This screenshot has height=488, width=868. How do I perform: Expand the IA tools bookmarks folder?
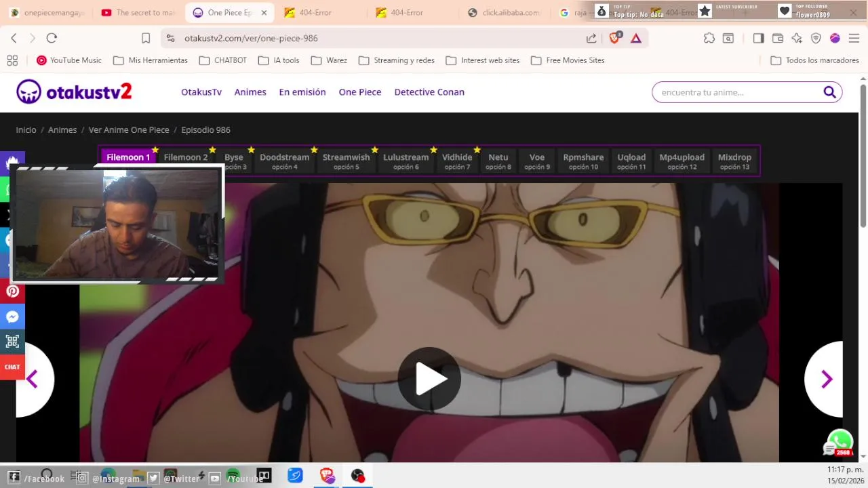tap(279, 60)
